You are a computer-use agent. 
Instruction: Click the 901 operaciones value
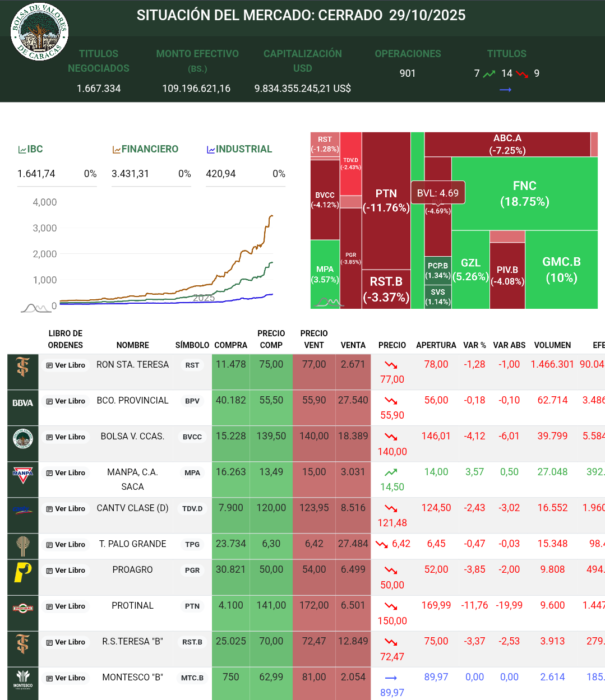[x=408, y=73]
